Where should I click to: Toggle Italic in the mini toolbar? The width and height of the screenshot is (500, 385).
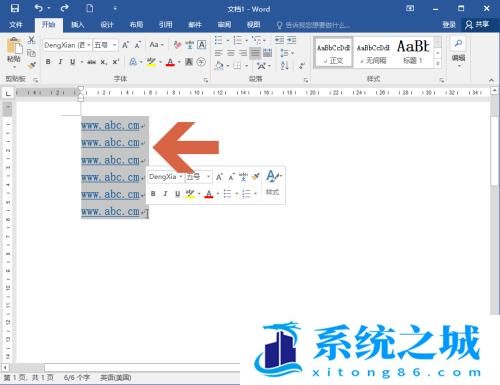[165, 193]
